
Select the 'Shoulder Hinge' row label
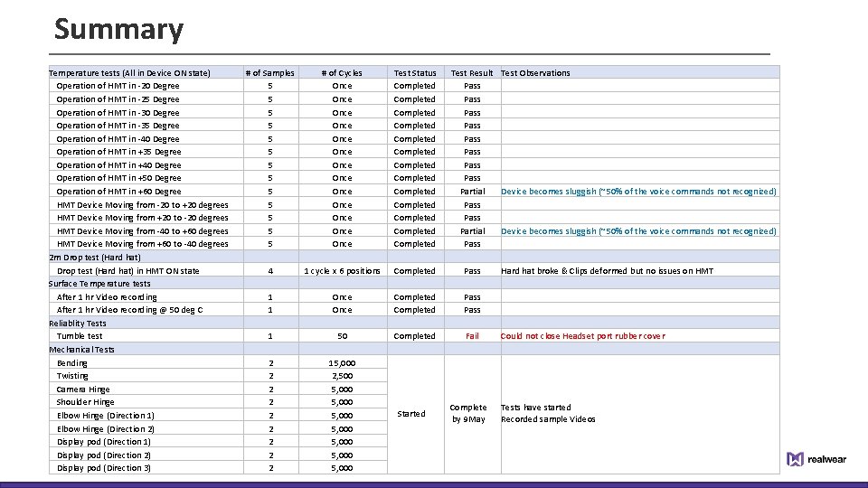[x=85, y=401]
